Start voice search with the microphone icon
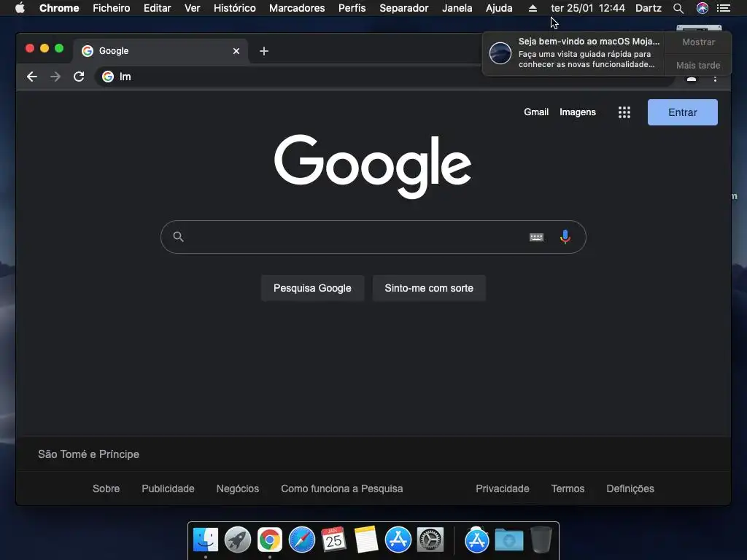The image size is (747, 560). pos(565,237)
